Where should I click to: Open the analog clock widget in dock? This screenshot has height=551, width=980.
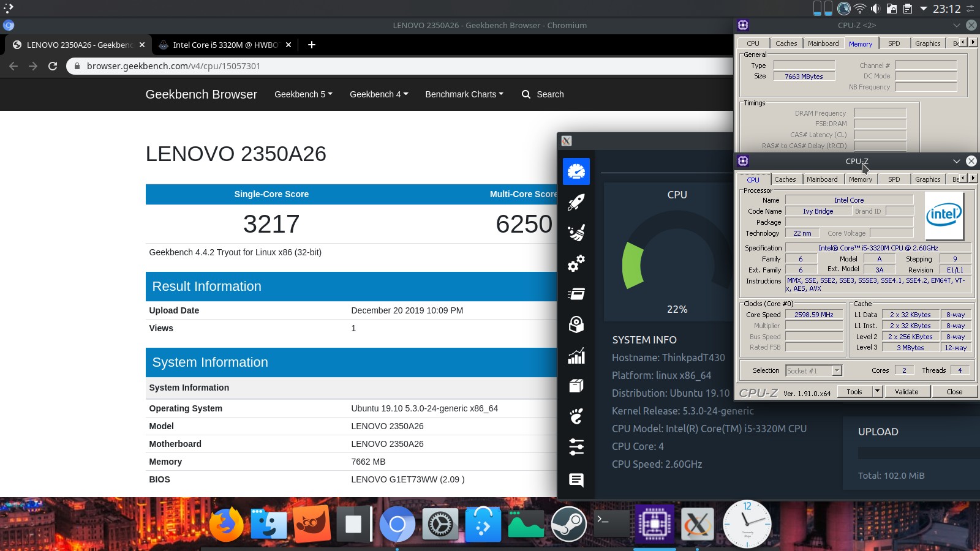[747, 523]
